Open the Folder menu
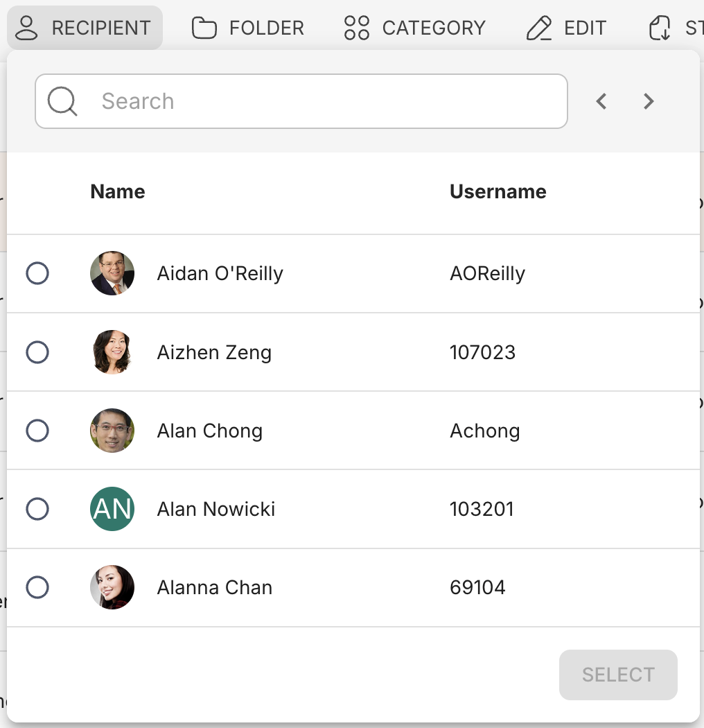The width and height of the screenshot is (704, 728). coord(248,28)
